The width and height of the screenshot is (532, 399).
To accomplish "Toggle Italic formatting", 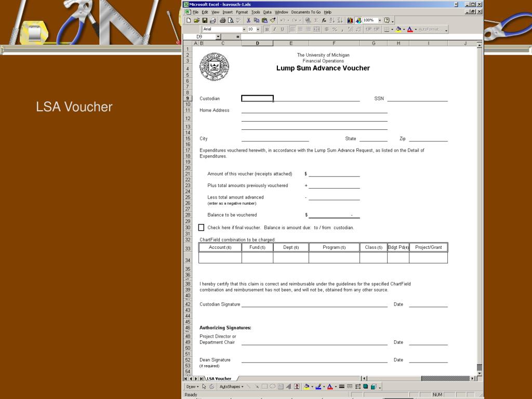I will [274, 30].
